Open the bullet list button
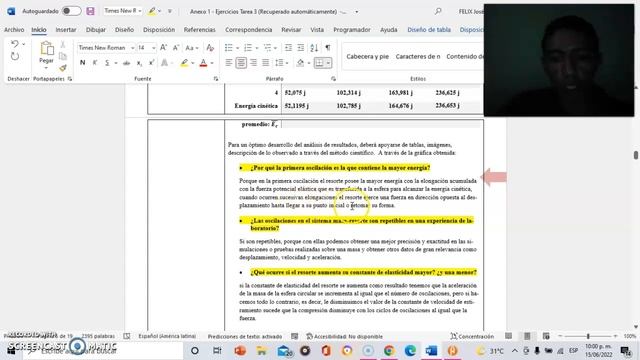The width and height of the screenshot is (640, 360). click(x=229, y=48)
